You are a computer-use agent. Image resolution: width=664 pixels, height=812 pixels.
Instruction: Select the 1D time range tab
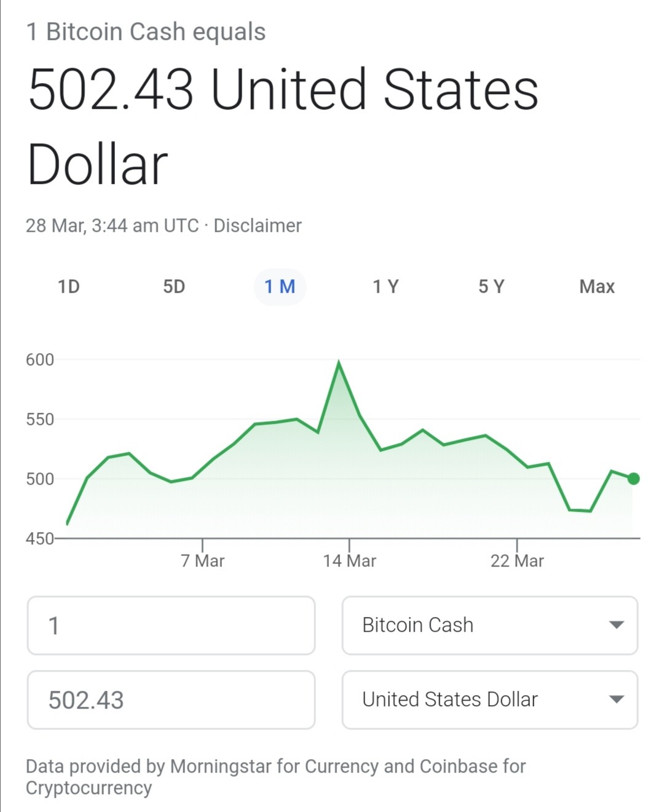pos(69,287)
